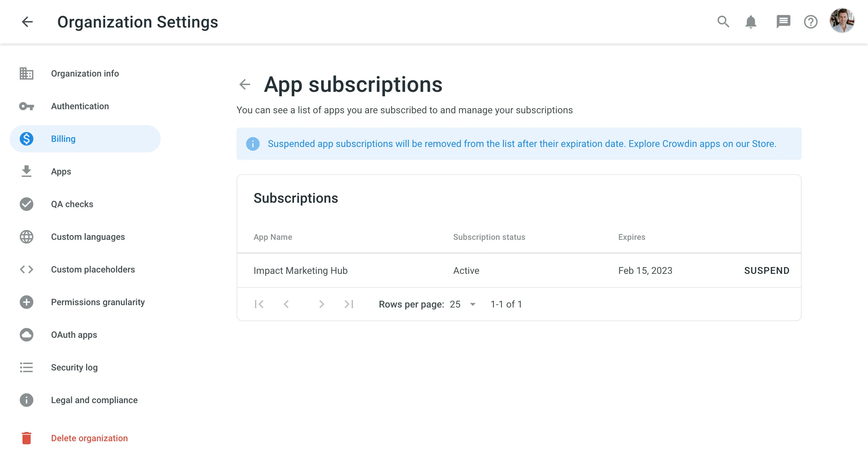Go to next page using forward arrow
This screenshot has height=464, width=868.
click(x=321, y=304)
